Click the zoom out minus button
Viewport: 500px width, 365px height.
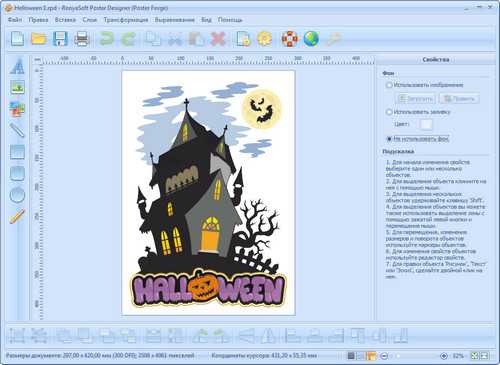[x=384, y=356]
